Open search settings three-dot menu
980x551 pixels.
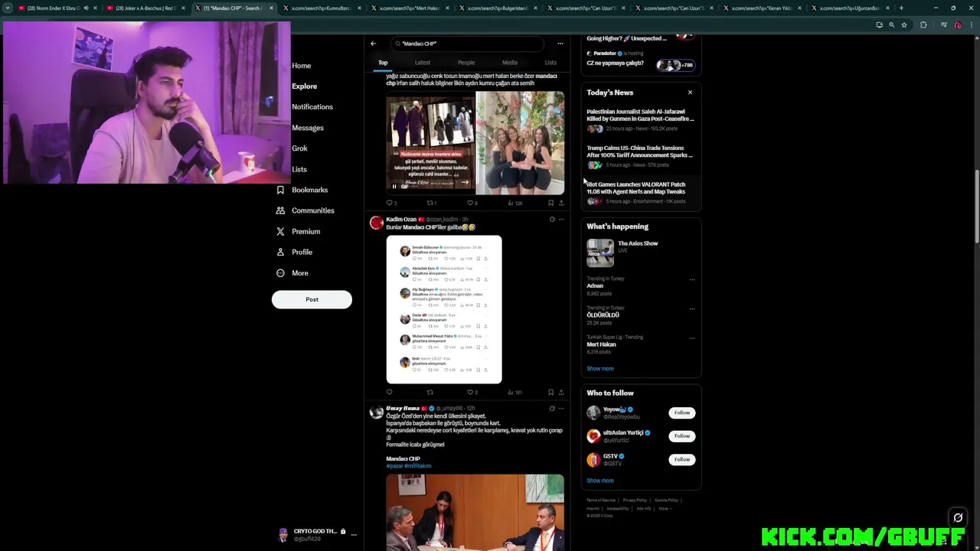pos(560,44)
